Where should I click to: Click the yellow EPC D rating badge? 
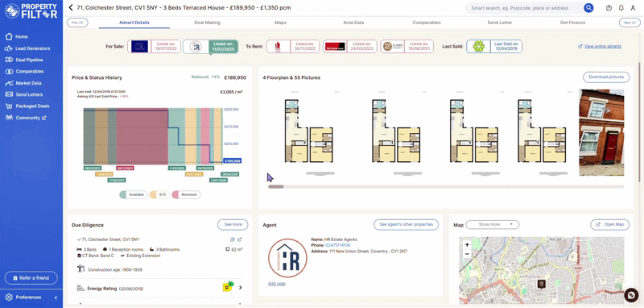(x=228, y=287)
